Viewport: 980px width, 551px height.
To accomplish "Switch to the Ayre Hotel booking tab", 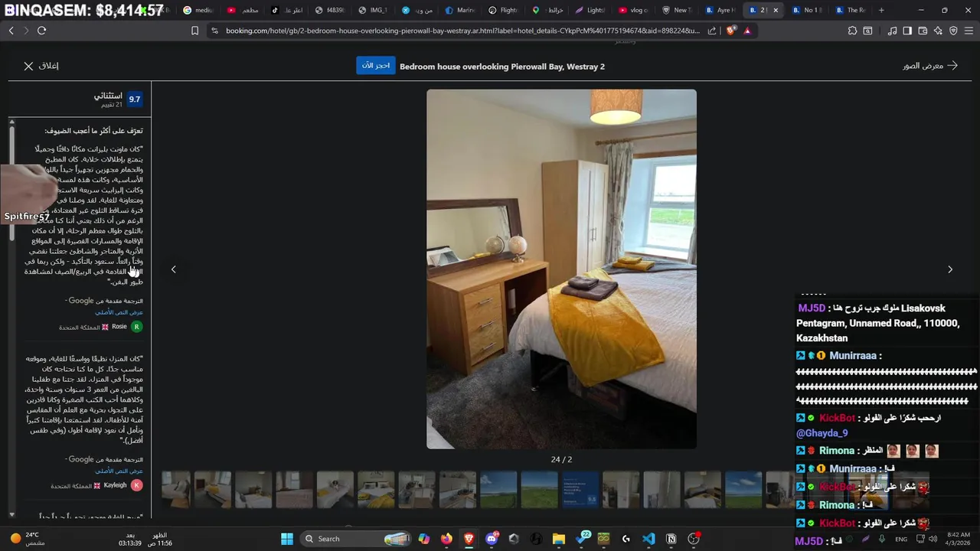I will [x=720, y=10].
